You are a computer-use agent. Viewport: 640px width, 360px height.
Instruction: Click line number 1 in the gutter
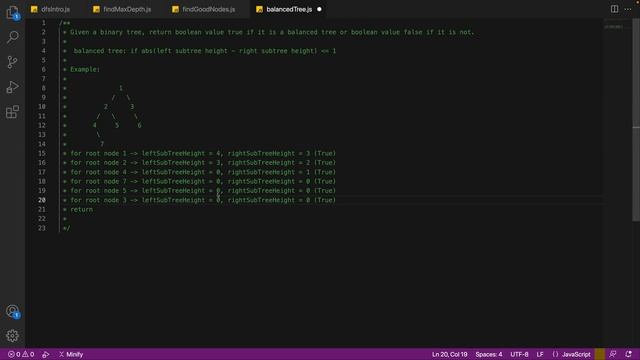[x=44, y=23]
